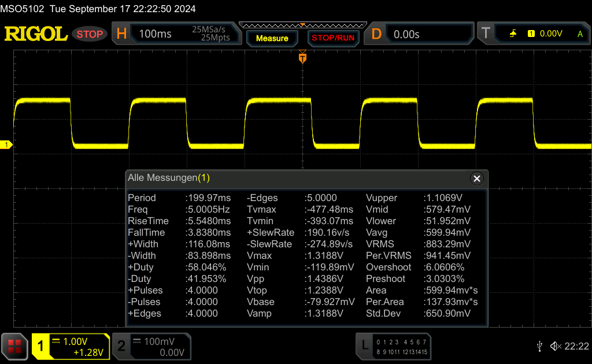Click the +Pulses measurement label

145,290
